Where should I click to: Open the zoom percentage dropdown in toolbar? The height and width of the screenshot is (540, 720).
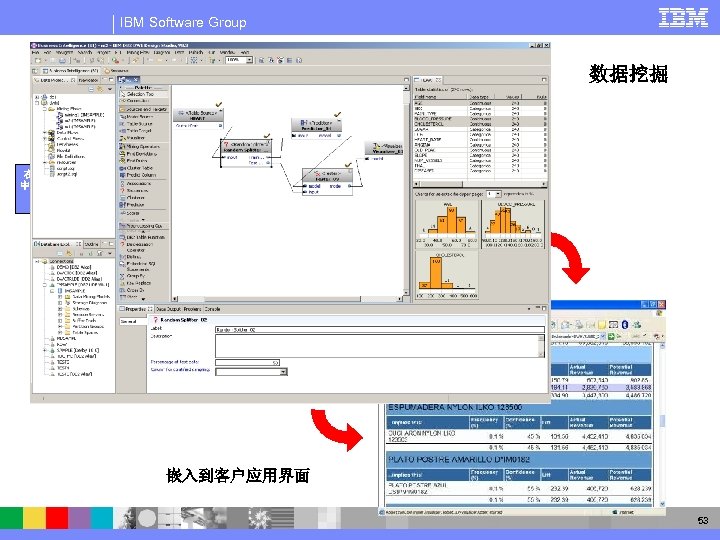[x=249, y=60]
